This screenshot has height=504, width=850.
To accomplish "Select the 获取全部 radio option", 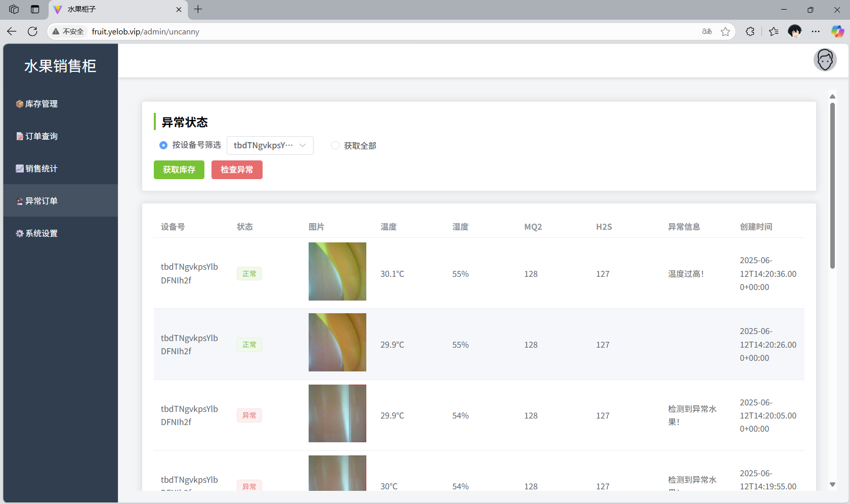I will (x=335, y=145).
